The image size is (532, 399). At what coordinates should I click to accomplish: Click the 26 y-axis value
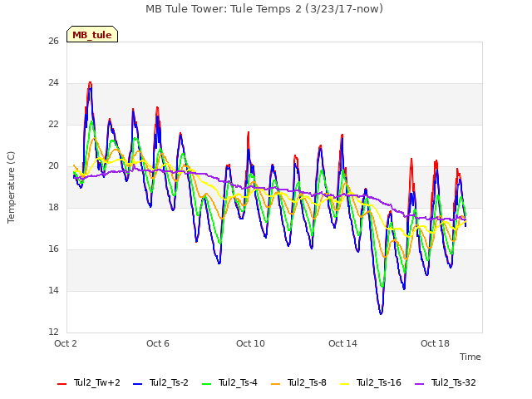pyautogui.click(x=53, y=41)
